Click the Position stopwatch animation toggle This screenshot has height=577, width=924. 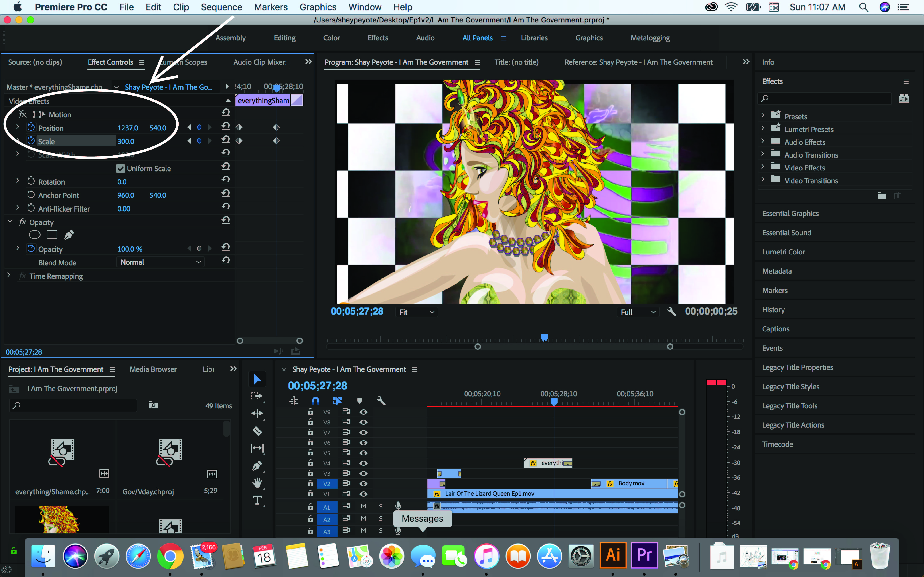click(x=31, y=127)
